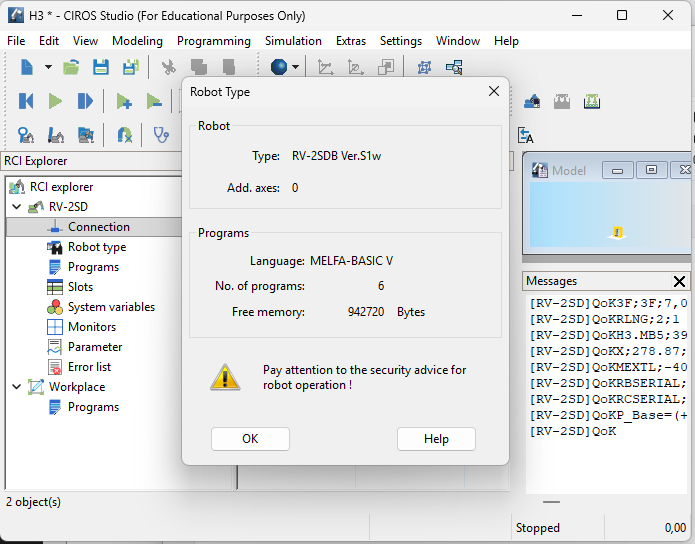The height and width of the screenshot is (544, 695).
Task: Click the robot arm toolbar icon
Action: (56, 135)
